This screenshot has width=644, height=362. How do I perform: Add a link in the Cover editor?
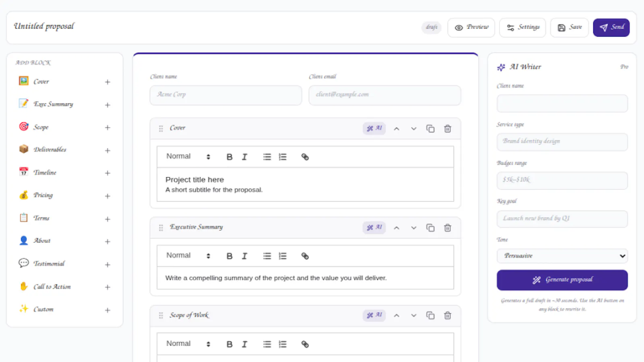(305, 157)
